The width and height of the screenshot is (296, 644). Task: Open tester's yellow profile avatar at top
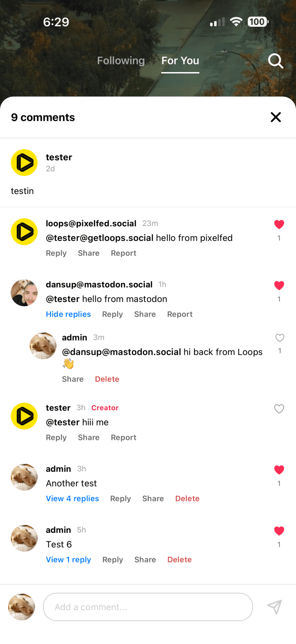[24, 163]
